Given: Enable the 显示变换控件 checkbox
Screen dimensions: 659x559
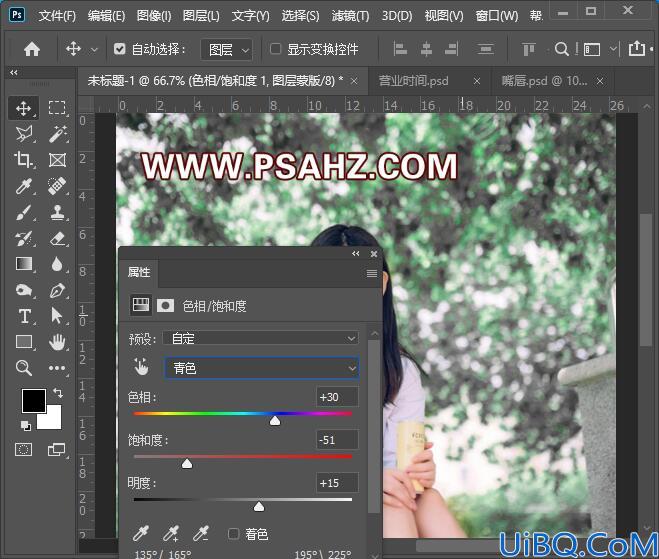Looking at the screenshot, I should (276, 49).
